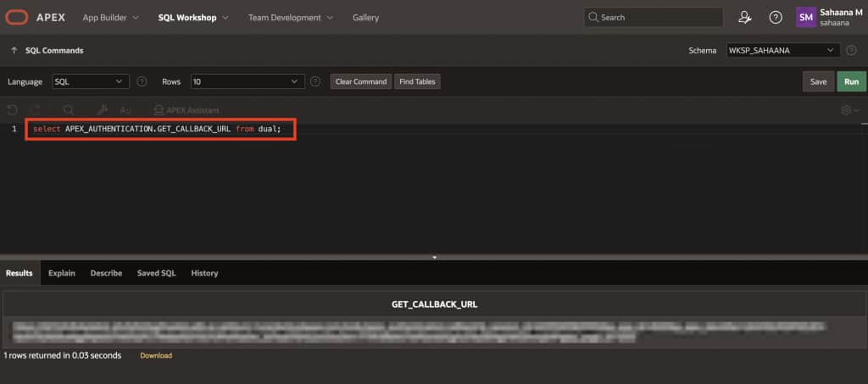Click help icon next to Rows dropdown

tap(315, 81)
